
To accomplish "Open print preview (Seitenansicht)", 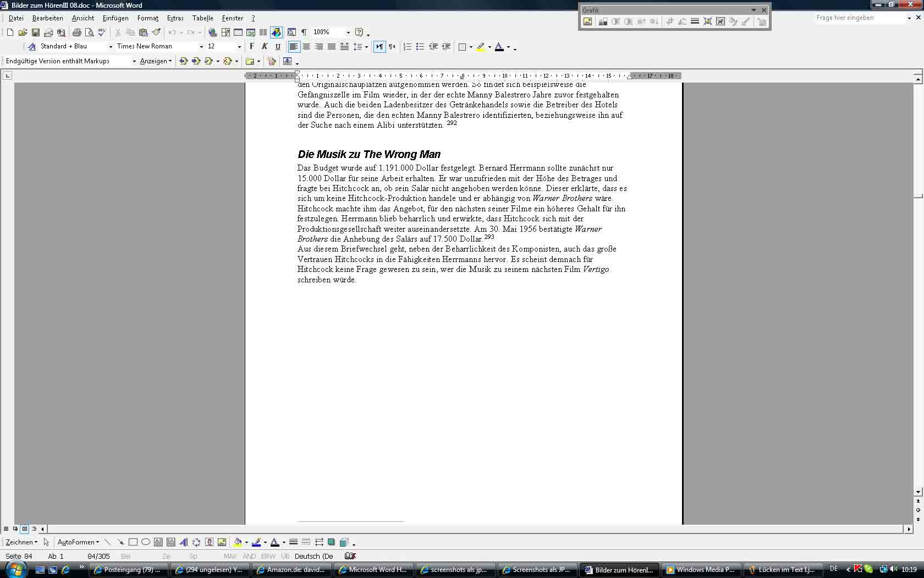I will [x=90, y=32].
